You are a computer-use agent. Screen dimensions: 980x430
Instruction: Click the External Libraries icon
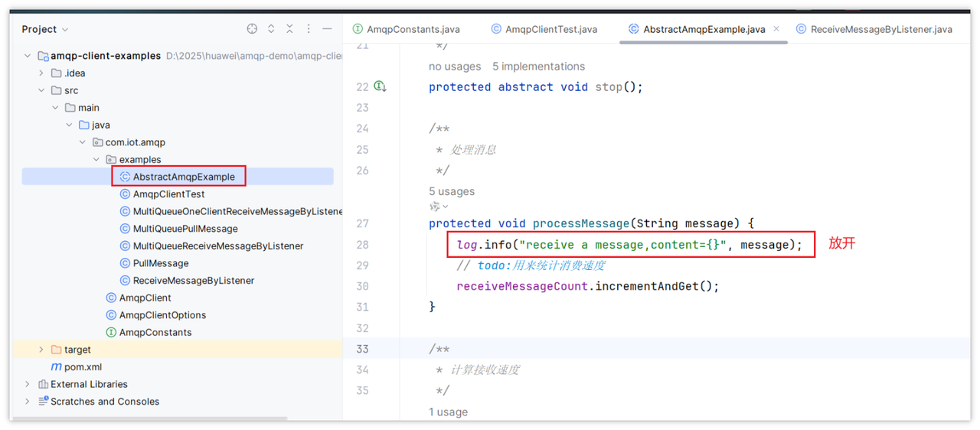(43, 384)
